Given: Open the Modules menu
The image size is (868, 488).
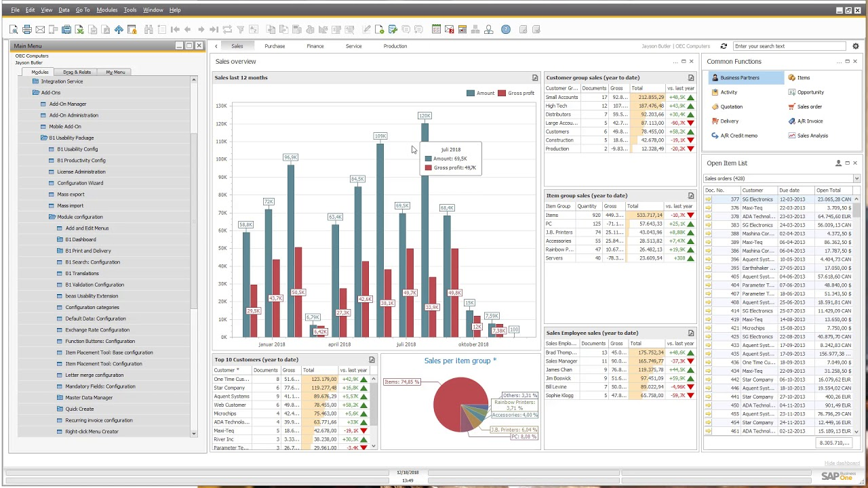Looking at the screenshot, I should click(106, 10).
